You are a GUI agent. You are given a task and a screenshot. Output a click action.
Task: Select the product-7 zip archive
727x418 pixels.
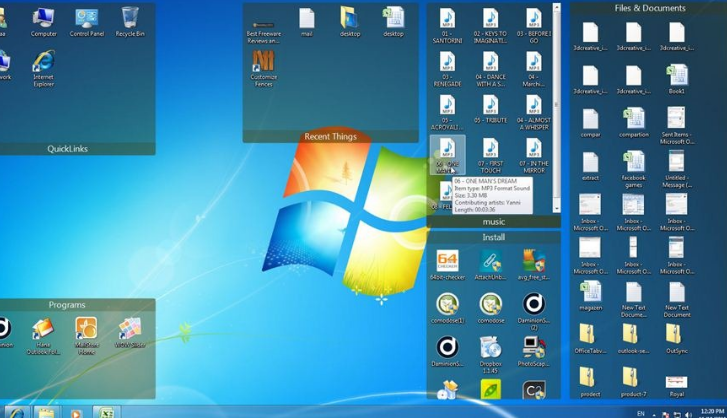point(633,382)
